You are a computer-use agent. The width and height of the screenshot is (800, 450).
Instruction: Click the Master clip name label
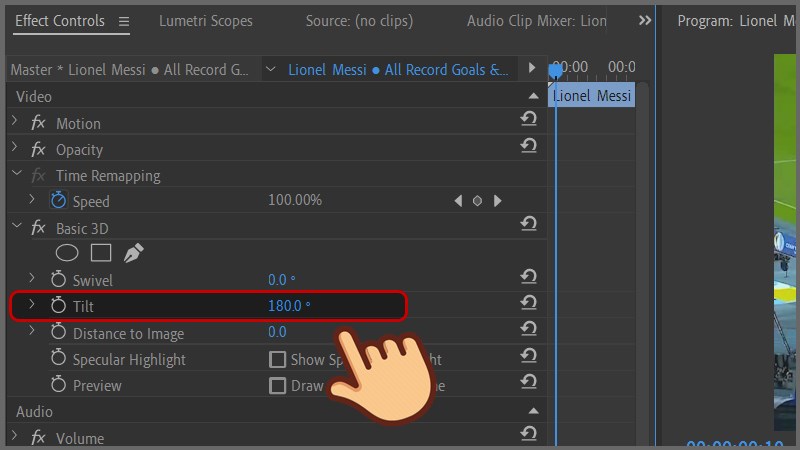130,69
